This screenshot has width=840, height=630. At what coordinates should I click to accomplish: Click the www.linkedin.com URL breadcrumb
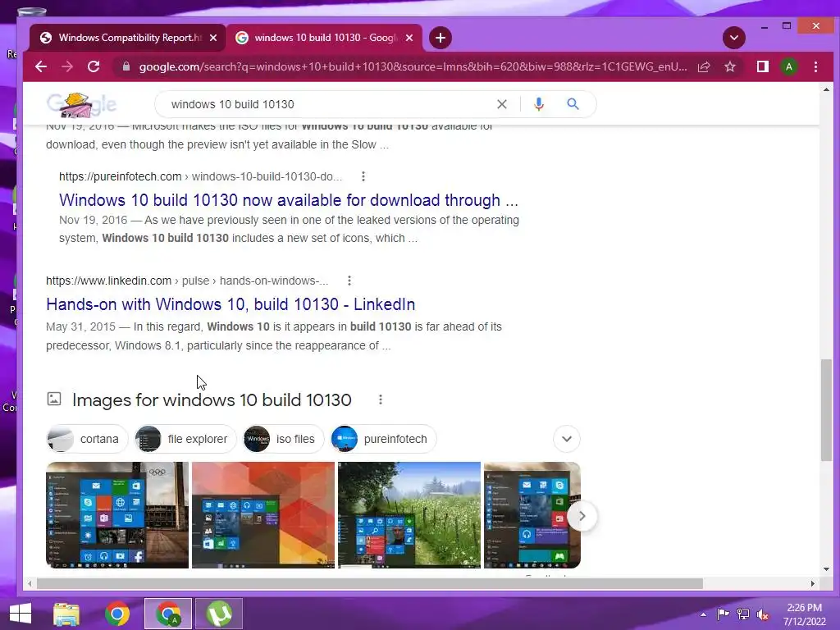point(187,281)
